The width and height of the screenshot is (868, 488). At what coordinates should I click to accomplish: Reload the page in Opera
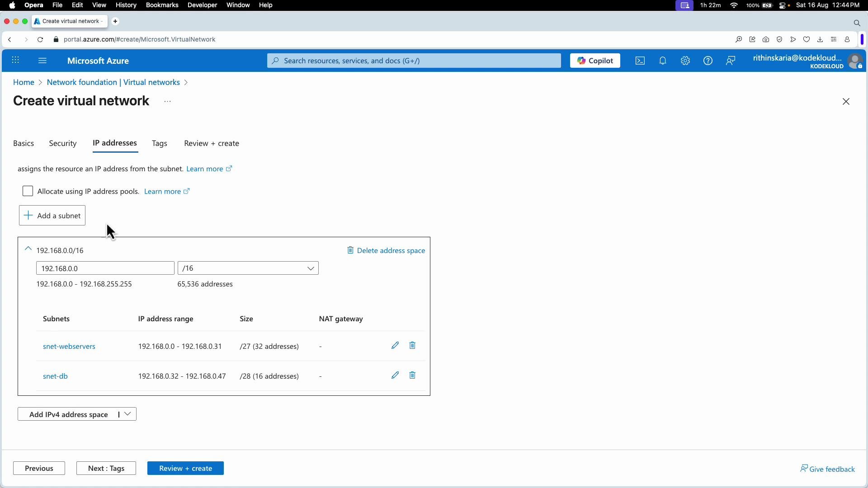point(40,40)
